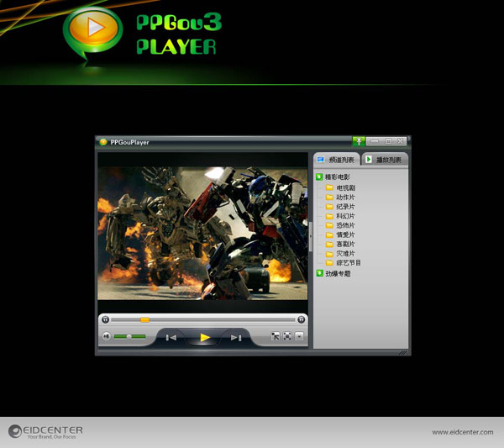The width and height of the screenshot is (504, 448).
Task: Click the PPGouPlayer title bar icon
Action: [103, 142]
